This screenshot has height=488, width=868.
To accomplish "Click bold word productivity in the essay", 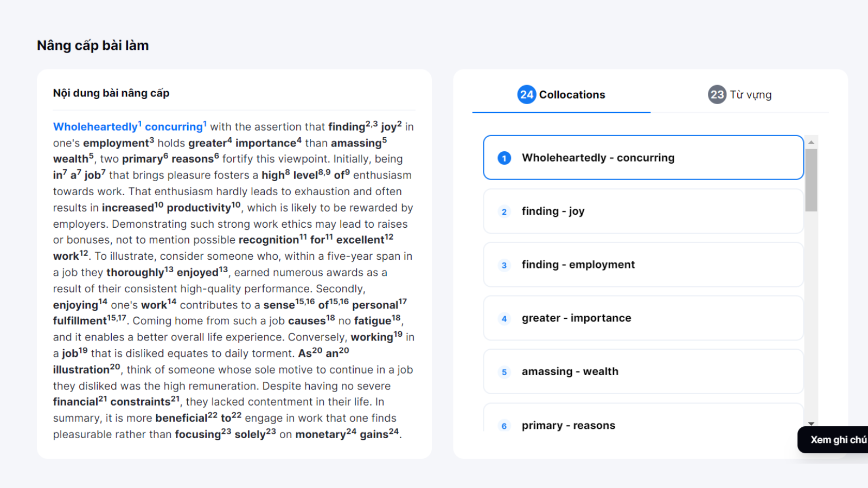I will click(199, 208).
